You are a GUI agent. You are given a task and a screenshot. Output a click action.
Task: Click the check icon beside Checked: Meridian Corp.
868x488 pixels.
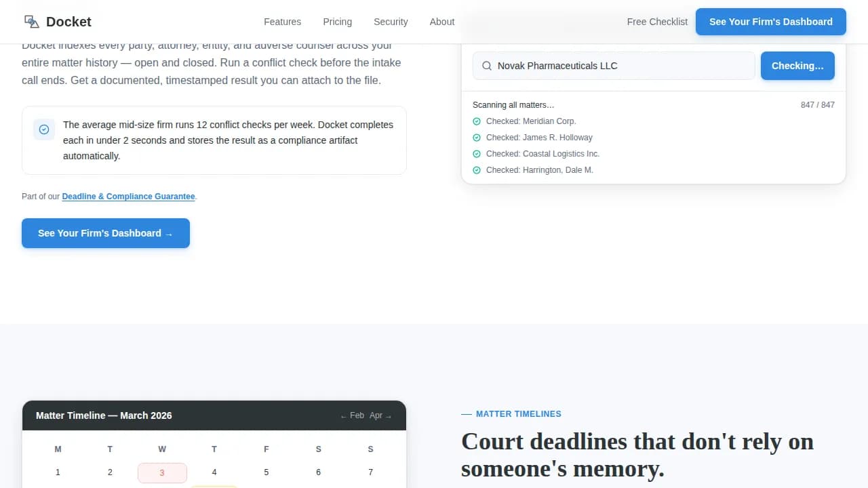[477, 121]
